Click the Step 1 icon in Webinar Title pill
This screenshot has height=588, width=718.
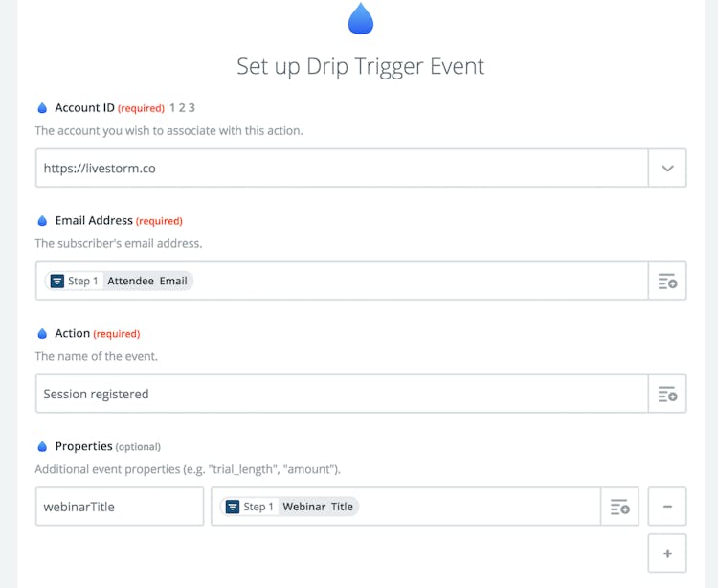(233, 507)
